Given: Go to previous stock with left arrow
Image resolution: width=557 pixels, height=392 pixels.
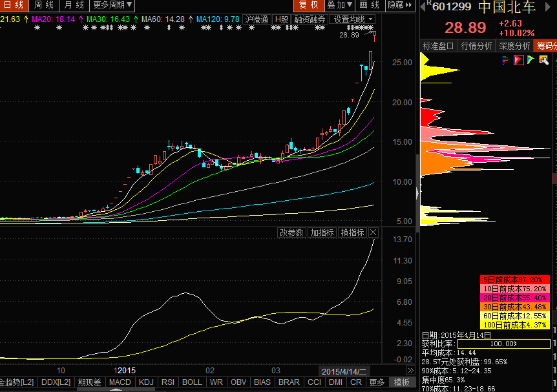Looking at the screenshot, I should click(x=423, y=6).
